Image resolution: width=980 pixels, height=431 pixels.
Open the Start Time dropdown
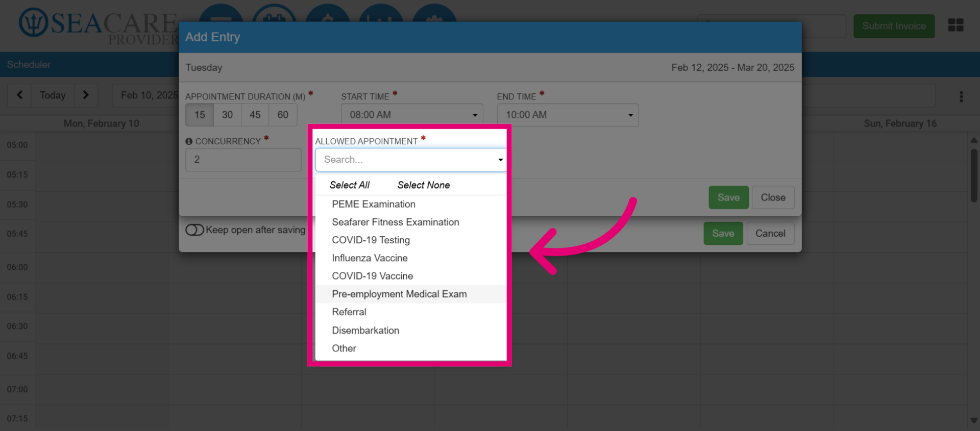pos(412,115)
